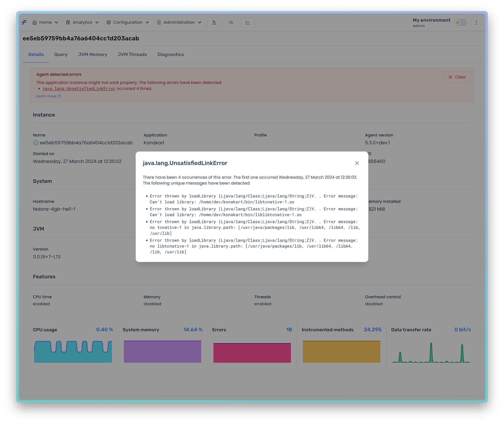The width and height of the screenshot is (504, 424).
Task: Expand the Configuration dropdown menu
Action: pos(128,22)
